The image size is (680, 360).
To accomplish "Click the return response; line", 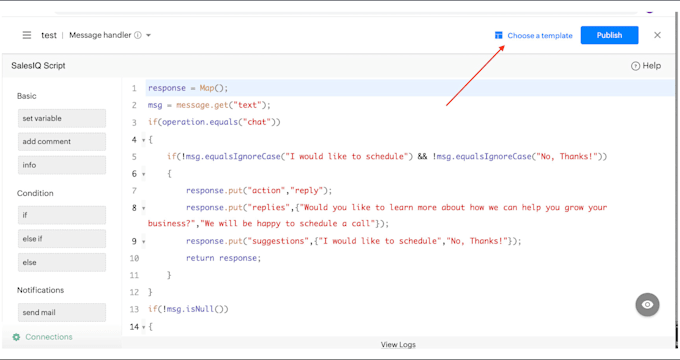I will [x=224, y=258].
